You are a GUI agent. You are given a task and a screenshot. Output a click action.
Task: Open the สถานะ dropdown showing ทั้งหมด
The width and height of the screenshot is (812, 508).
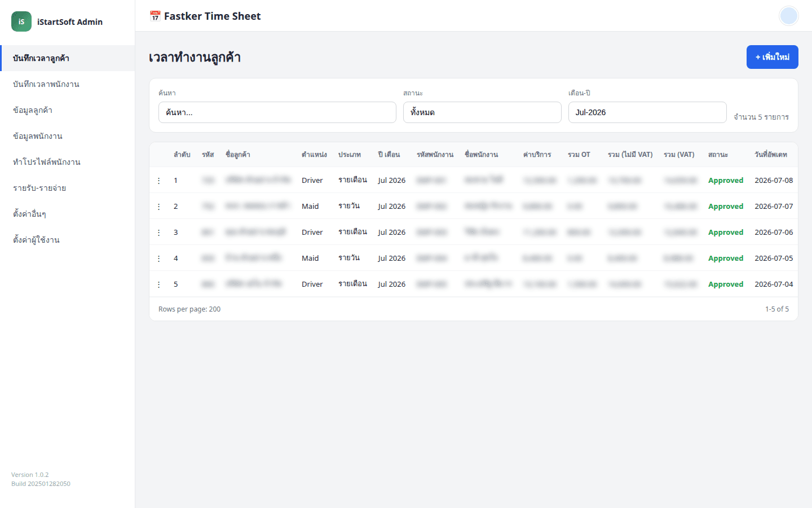click(482, 112)
